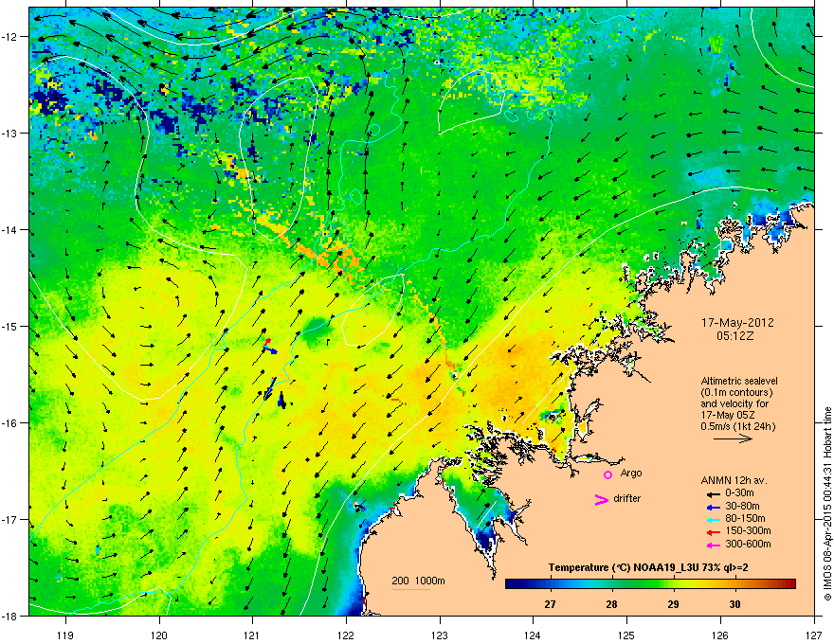
Task: Click the text '0.5m/s (1kt 24h)'
Action: (x=737, y=426)
